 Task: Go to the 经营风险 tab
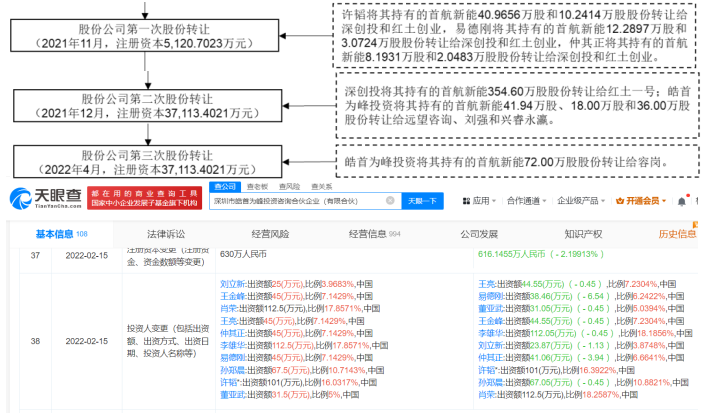point(272,234)
